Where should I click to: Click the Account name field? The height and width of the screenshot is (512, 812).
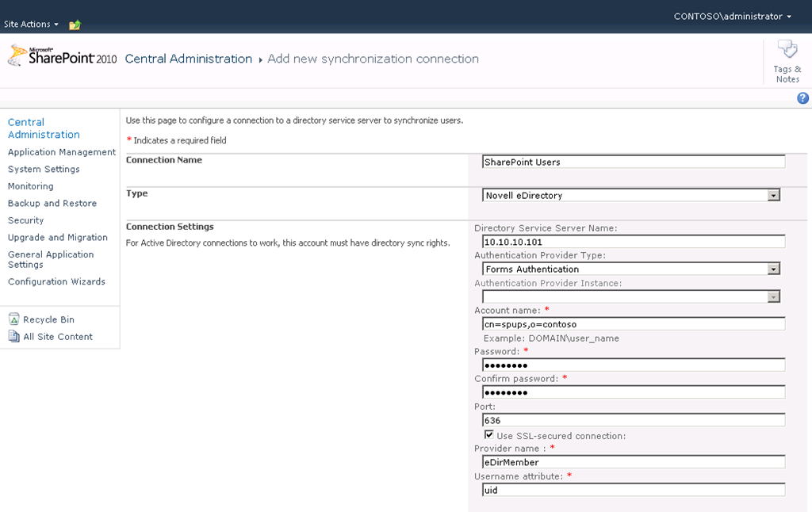[634, 324]
